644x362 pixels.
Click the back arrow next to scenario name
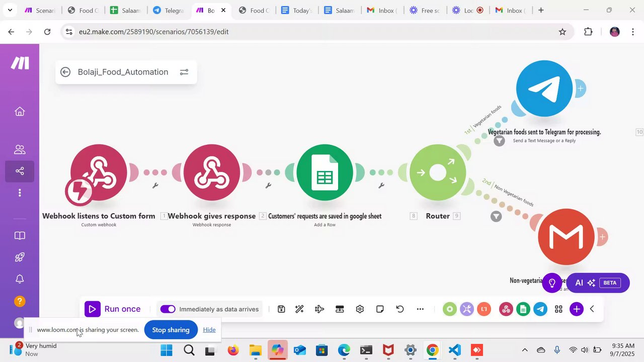point(65,72)
